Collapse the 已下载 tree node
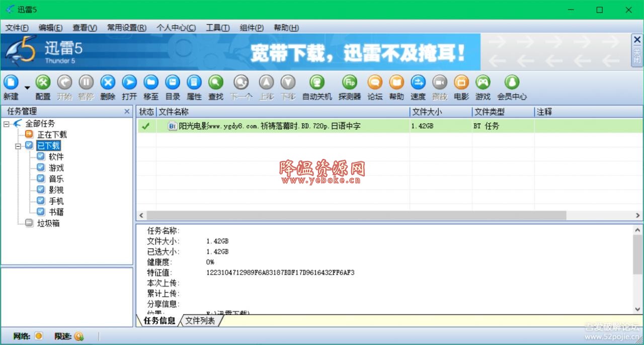 (18, 146)
